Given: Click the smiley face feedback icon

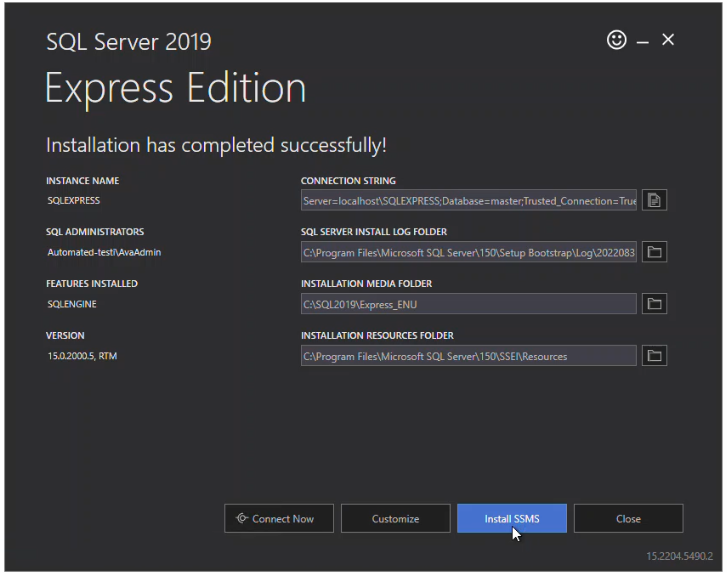Looking at the screenshot, I should [616, 40].
